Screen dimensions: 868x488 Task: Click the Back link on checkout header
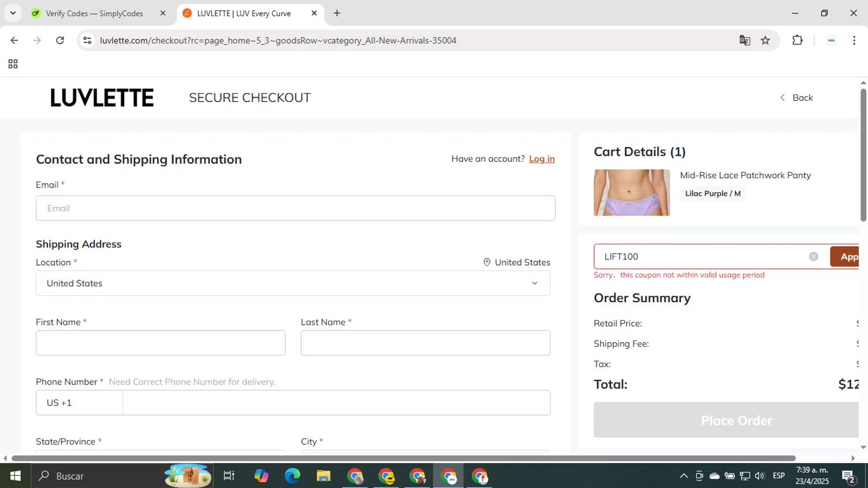(x=796, y=98)
